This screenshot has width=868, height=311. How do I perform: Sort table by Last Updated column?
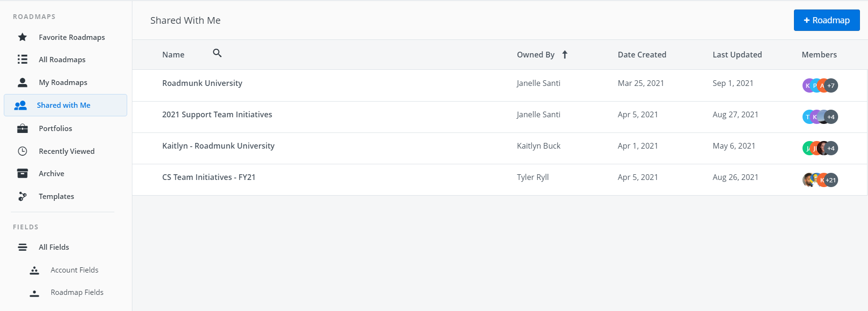737,55
